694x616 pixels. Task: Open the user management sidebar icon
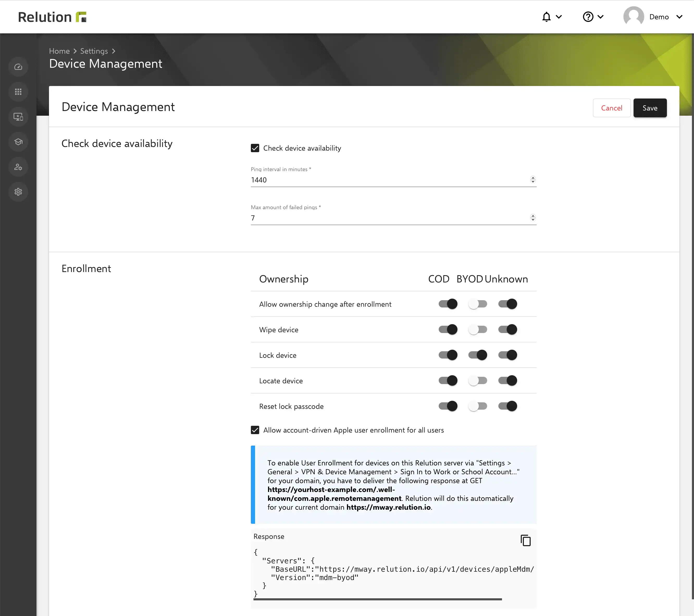[x=18, y=167]
